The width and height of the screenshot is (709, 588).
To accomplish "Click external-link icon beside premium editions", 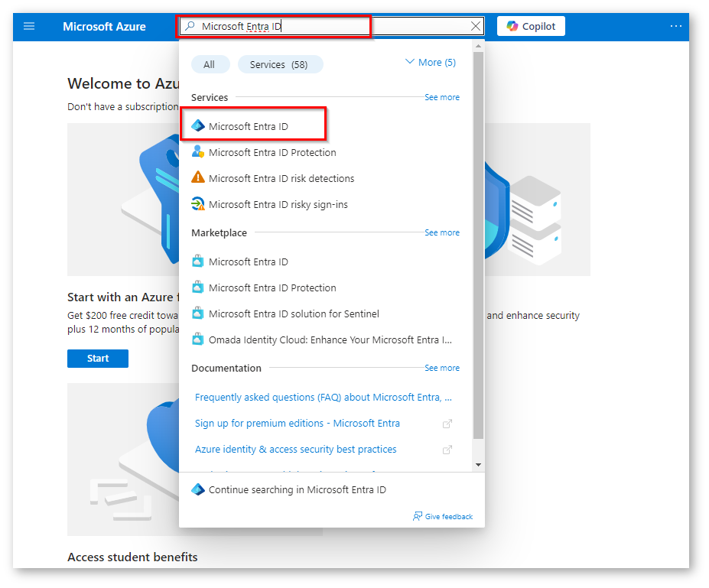I will 447,424.
